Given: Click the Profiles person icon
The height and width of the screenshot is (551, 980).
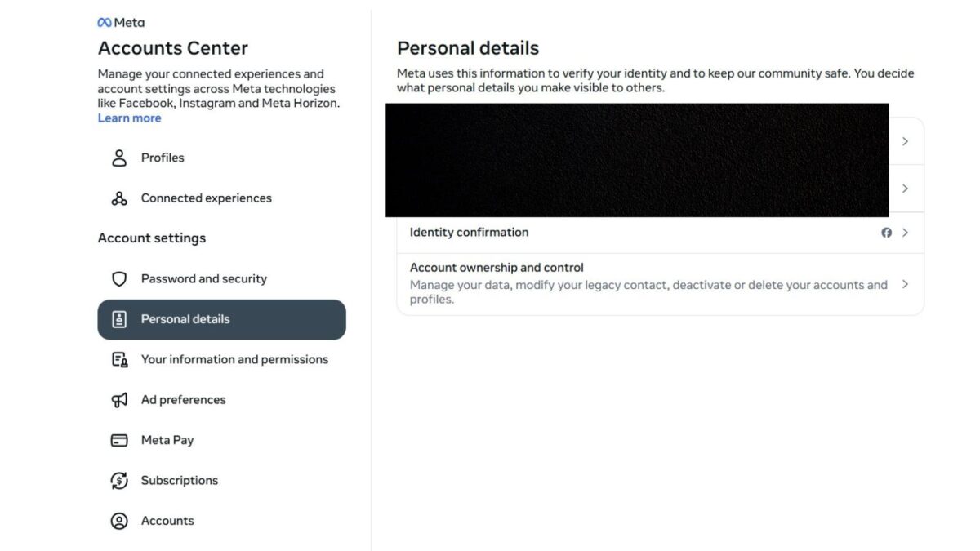Looking at the screenshot, I should tap(119, 158).
